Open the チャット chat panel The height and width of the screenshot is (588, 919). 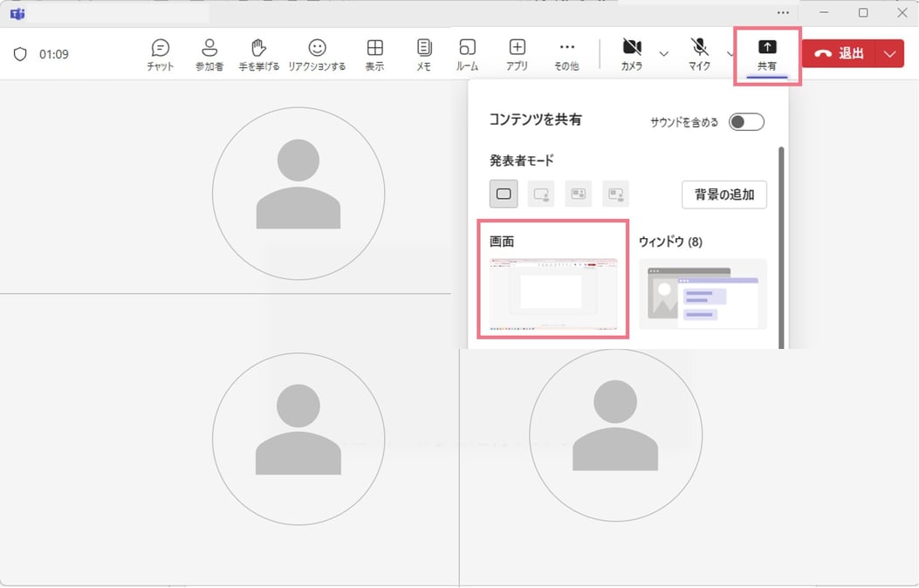(160, 55)
